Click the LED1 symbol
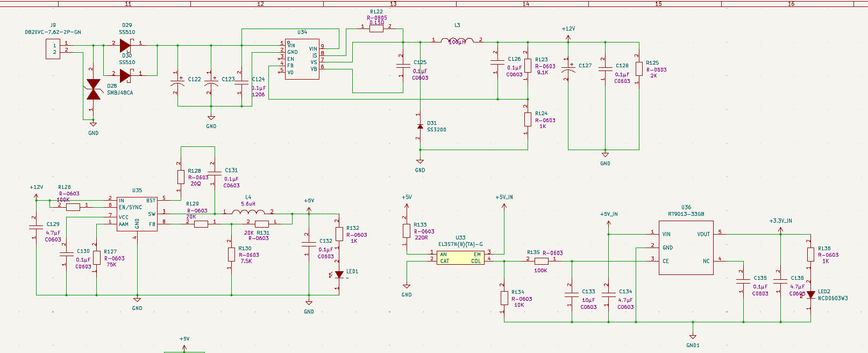This screenshot has height=353, width=868. (339, 274)
